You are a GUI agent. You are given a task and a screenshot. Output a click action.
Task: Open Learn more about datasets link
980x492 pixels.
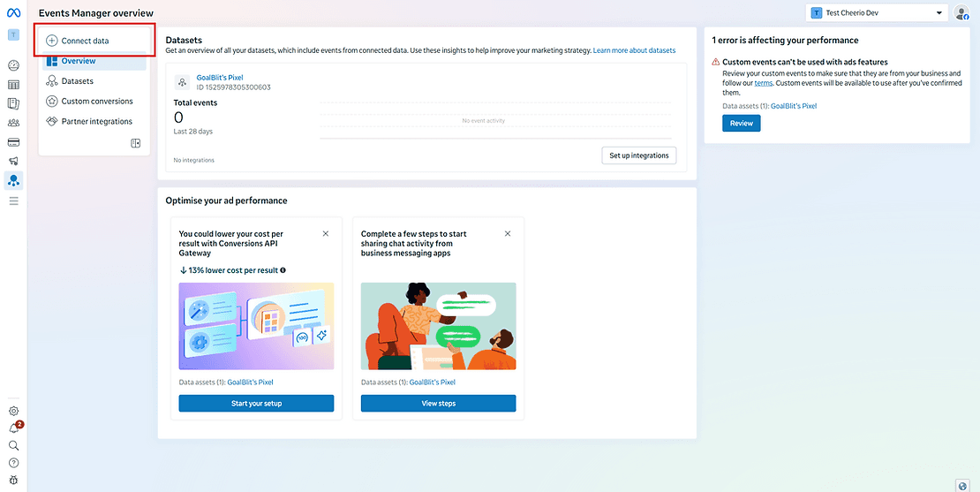pyautogui.click(x=634, y=50)
